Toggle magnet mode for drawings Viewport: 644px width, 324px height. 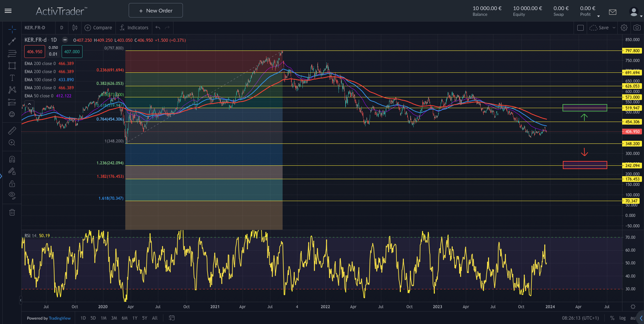coord(12,159)
